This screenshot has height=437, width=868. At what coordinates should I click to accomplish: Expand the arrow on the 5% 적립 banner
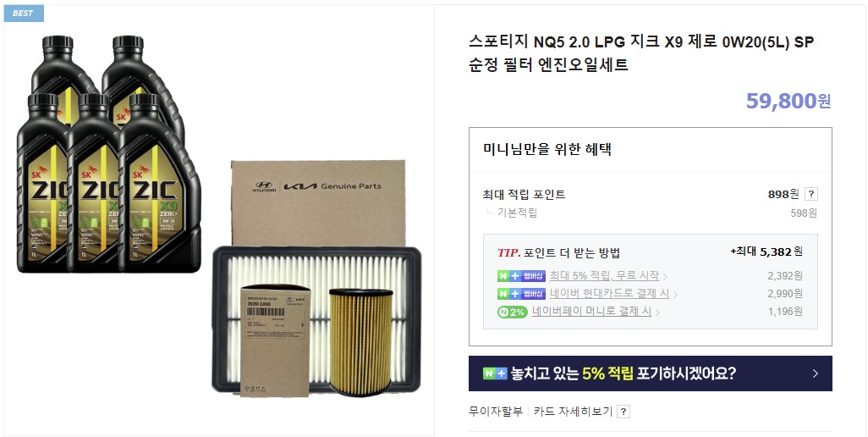tap(816, 373)
